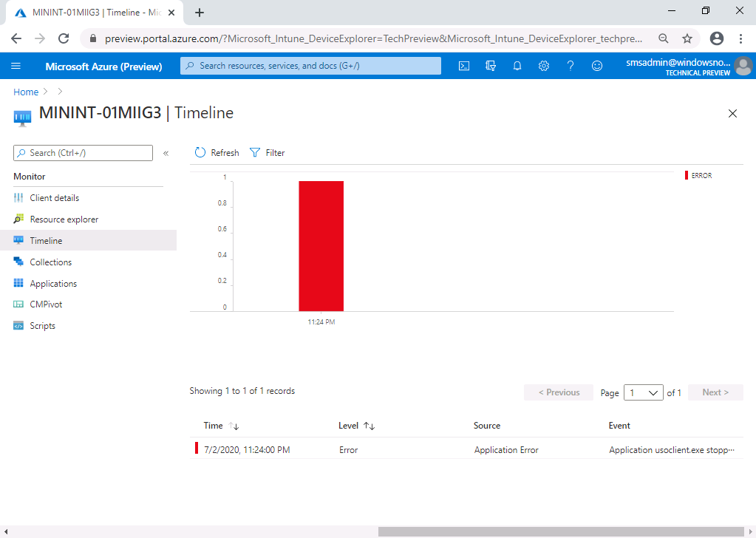
Task: Click the Search resources, services, and docs box
Action: point(310,66)
